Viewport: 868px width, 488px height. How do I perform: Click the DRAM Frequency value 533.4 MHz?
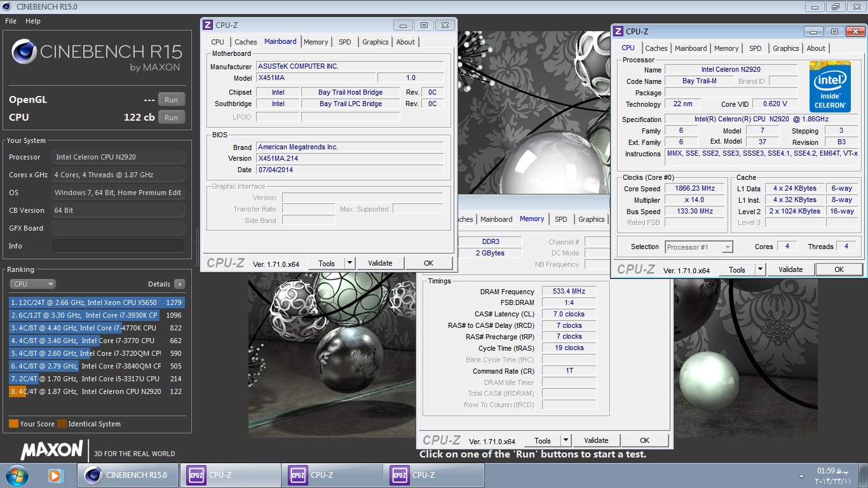569,291
